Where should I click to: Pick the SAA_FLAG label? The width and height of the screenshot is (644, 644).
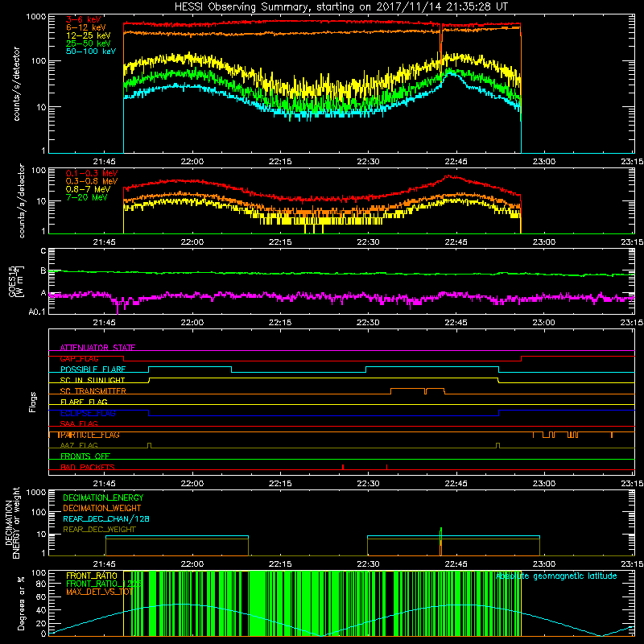point(79,423)
